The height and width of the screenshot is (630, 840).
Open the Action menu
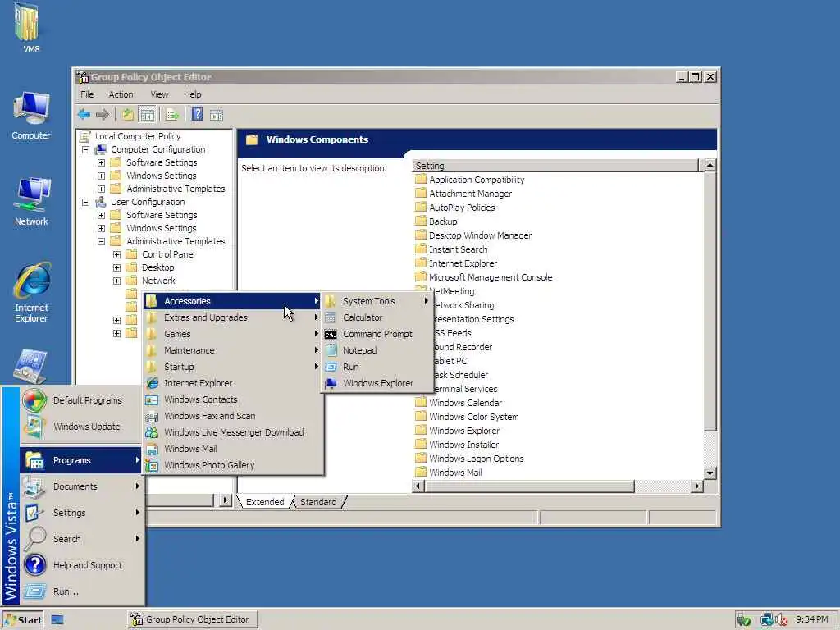click(x=121, y=94)
